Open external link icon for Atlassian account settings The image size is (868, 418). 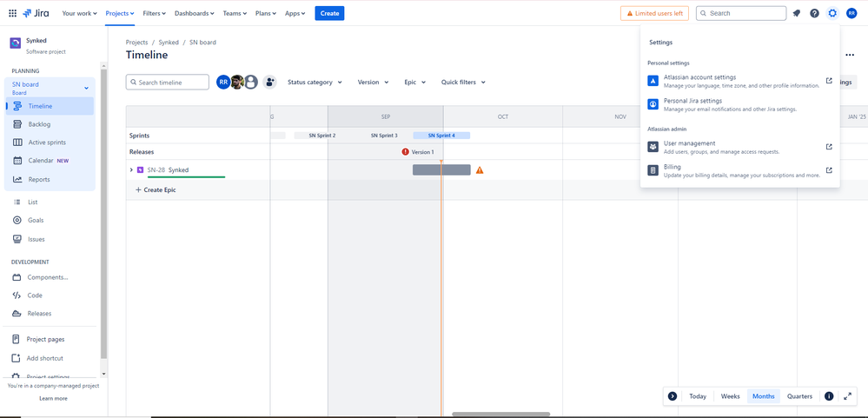[829, 81]
